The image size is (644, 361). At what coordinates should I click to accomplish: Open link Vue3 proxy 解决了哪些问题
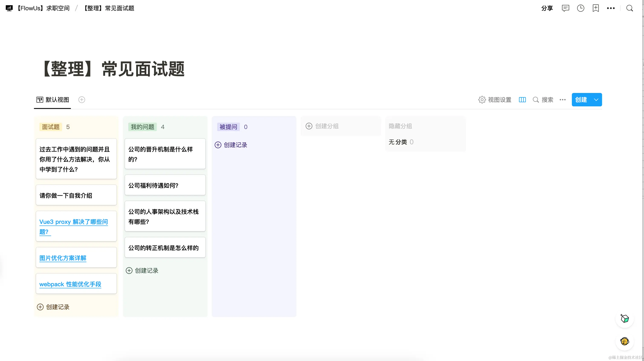point(73,227)
